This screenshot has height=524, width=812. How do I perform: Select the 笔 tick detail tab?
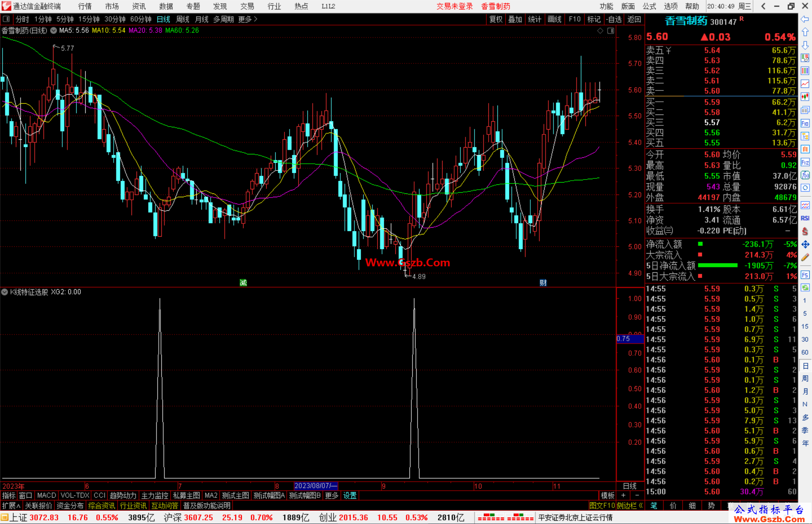pyautogui.click(x=654, y=506)
